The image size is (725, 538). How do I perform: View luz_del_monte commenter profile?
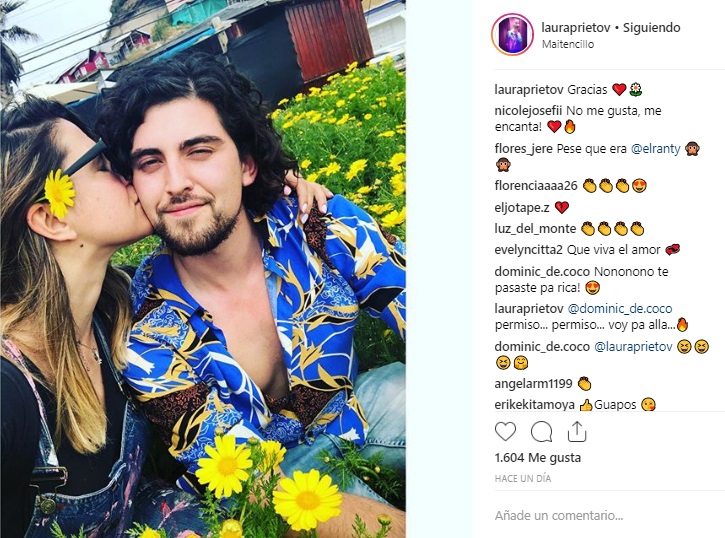[x=535, y=229]
